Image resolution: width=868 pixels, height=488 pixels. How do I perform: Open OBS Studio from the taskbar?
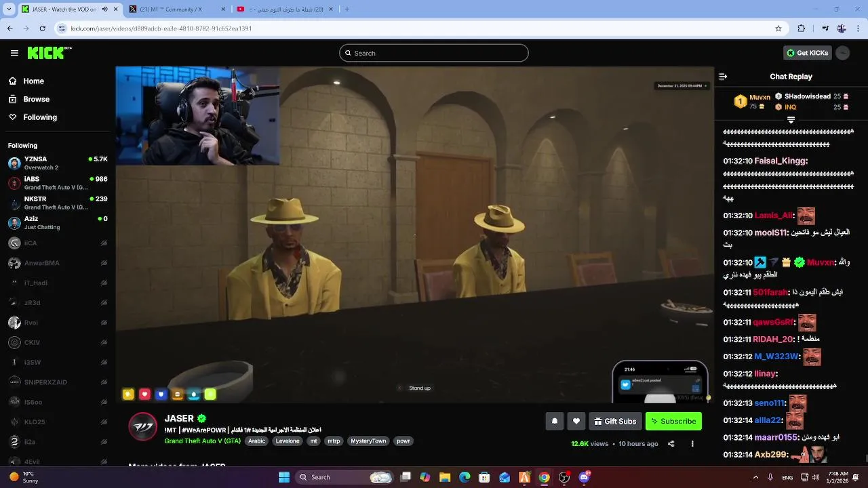point(564,477)
